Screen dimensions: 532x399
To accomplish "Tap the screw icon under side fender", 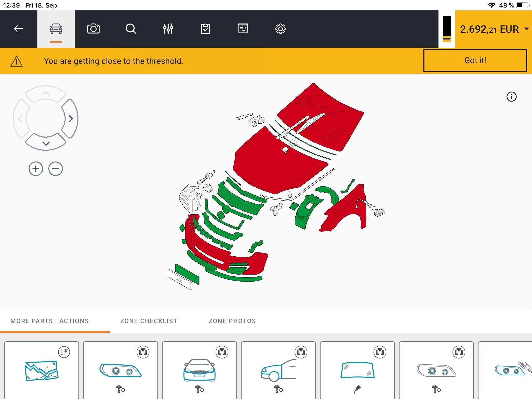I will (278, 389).
